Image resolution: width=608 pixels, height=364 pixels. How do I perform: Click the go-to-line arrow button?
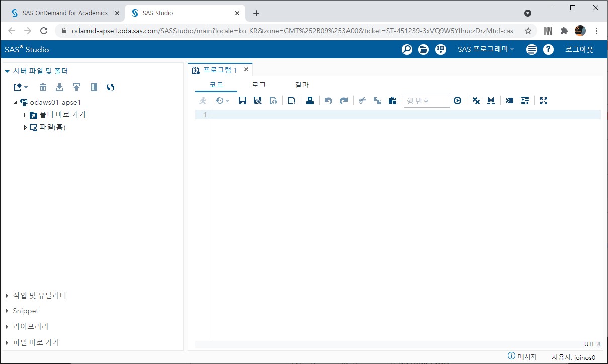coord(457,101)
